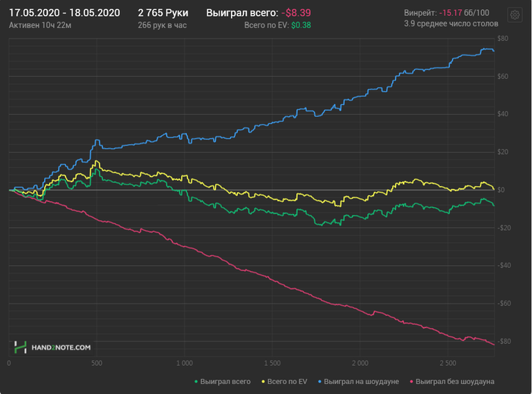Screen dimensions: 532x394
Task: Click the $0 y-axis label
Action: 501,190
